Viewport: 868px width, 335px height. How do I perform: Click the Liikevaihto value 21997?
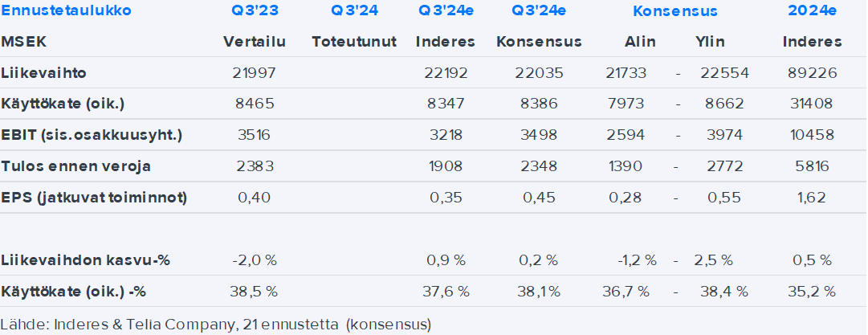click(254, 73)
